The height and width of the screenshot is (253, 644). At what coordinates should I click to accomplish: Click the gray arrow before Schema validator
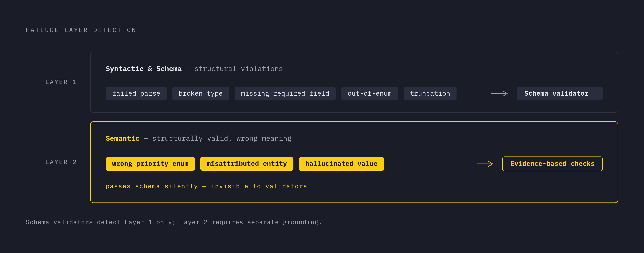pos(499,94)
